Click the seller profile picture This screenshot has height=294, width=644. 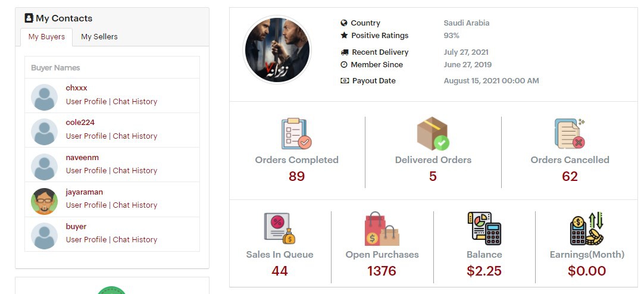[277, 50]
